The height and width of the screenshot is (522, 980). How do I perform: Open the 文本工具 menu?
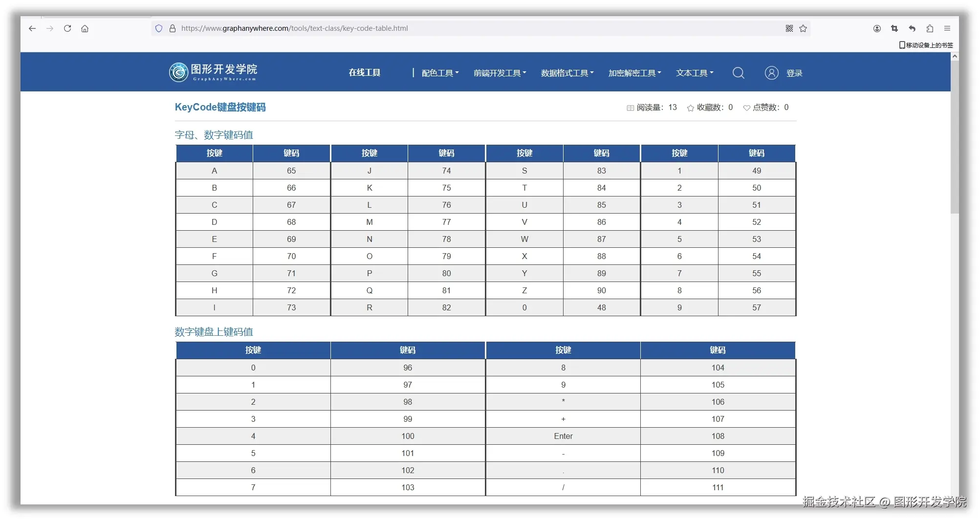pyautogui.click(x=694, y=72)
